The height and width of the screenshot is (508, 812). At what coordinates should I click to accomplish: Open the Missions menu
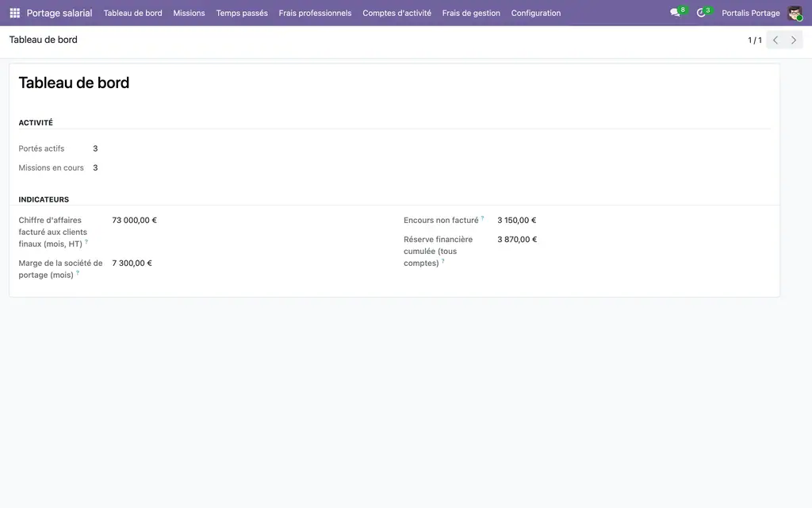point(189,13)
